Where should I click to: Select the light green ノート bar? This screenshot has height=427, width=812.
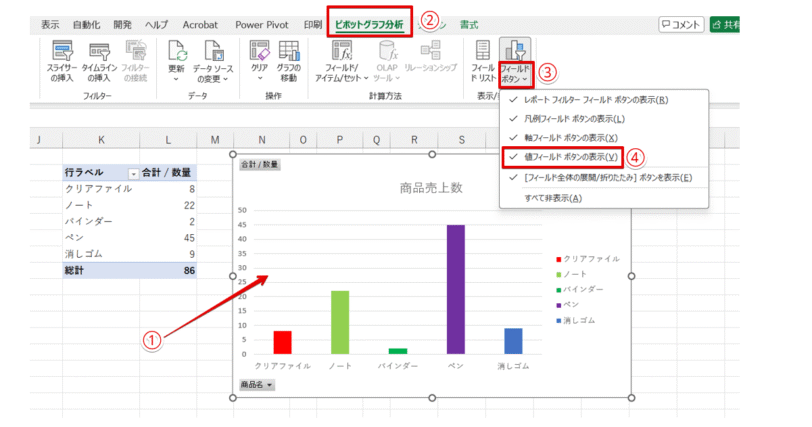point(340,322)
